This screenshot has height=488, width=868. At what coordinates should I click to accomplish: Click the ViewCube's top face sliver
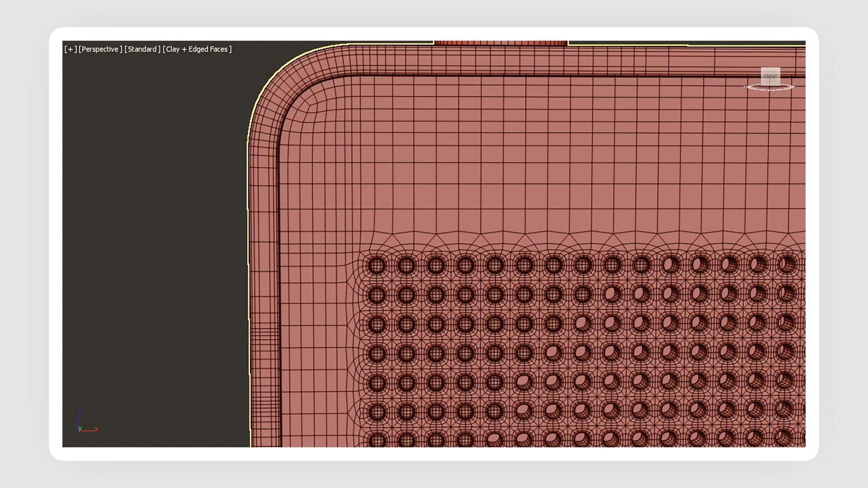coord(770,69)
